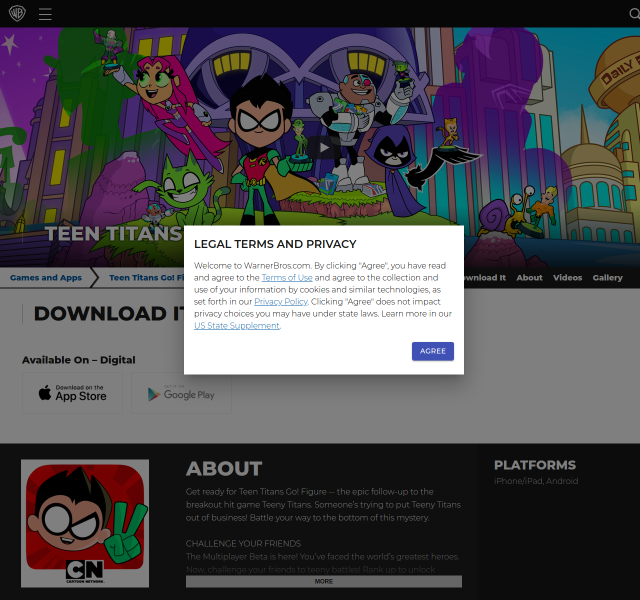Image resolution: width=640 pixels, height=600 pixels.
Task: Expand About text with MORE button
Action: coord(324,581)
